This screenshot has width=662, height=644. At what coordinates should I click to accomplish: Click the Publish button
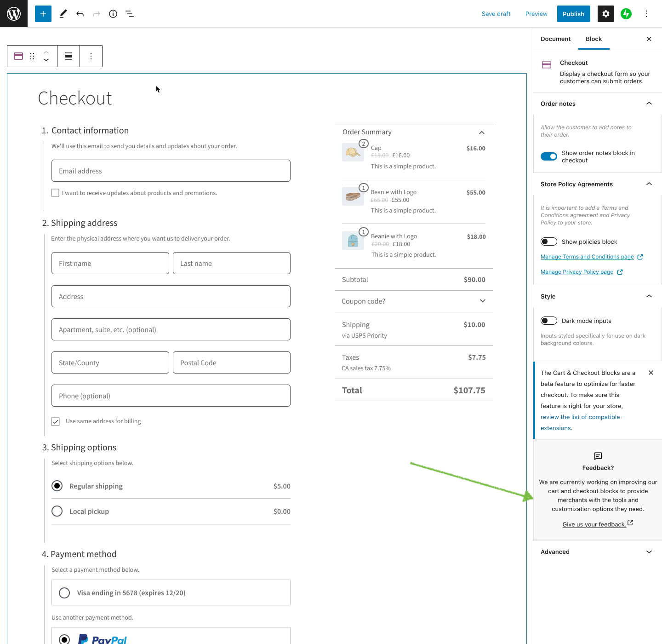(573, 14)
